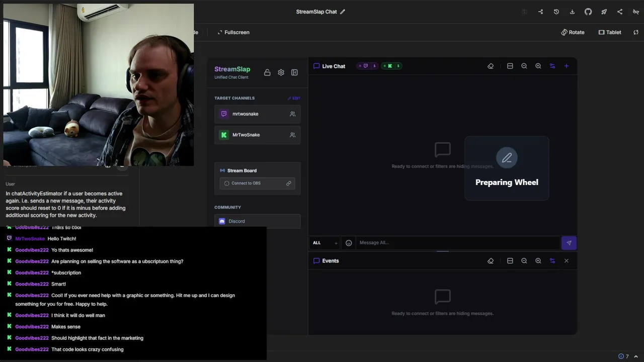Image resolution: width=644 pixels, height=362 pixels.
Task: Clear Events with eraser icon
Action: tap(491, 260)
